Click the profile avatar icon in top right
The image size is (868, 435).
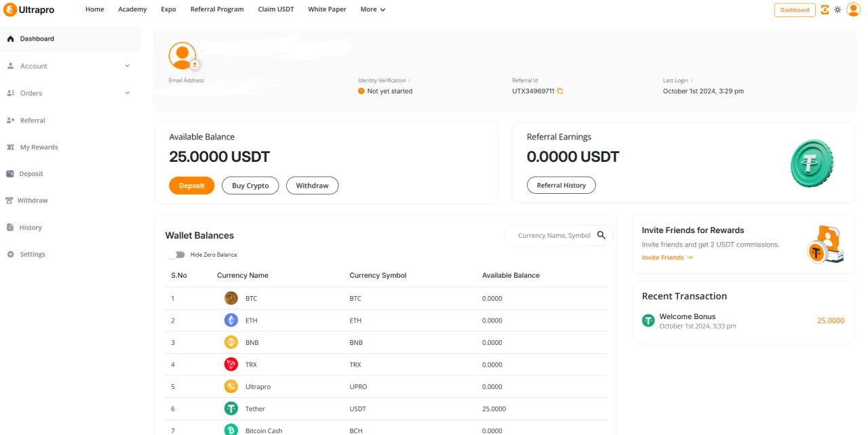tap(853, 9)
